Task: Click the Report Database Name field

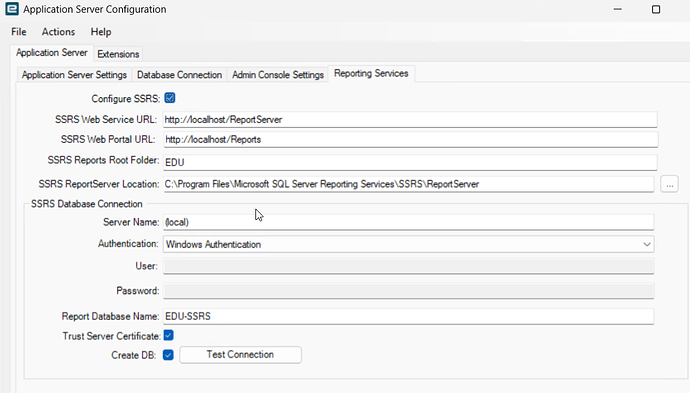Action: 408,316
